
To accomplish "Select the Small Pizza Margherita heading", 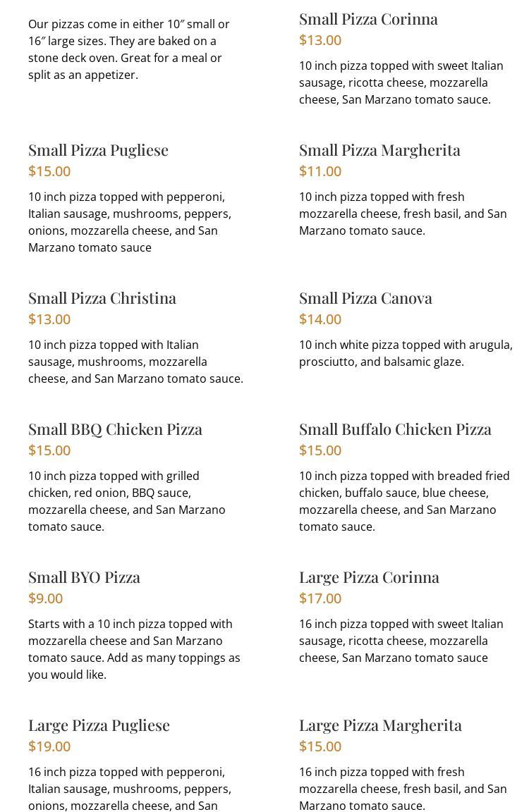I will coord(379,150).
